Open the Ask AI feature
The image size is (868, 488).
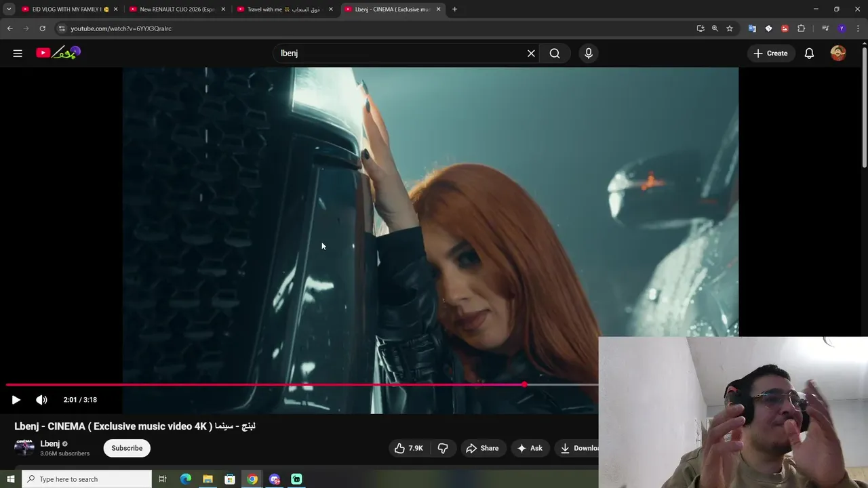pyautogui.click(x=530, y=448)
